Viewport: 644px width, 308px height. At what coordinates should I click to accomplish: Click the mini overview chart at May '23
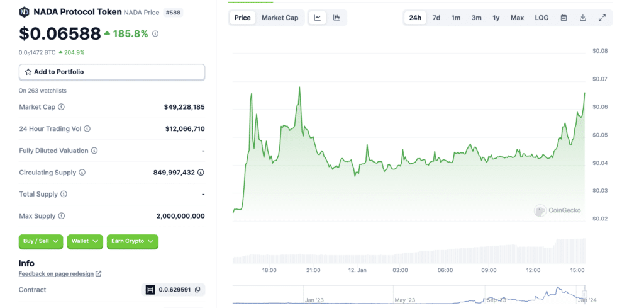tap(404, 300)
